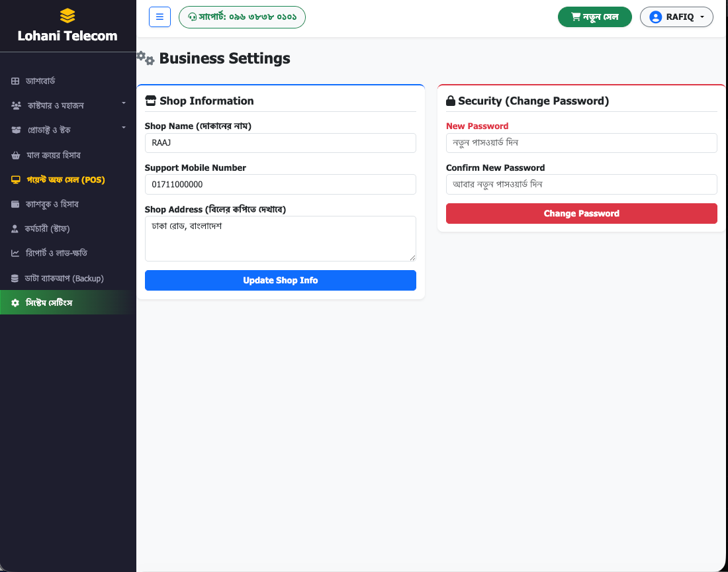Click the product boxes icon in sidebar
Image resolution: width=728 pixels, height=572 pixels.
(x=16, y=130)
